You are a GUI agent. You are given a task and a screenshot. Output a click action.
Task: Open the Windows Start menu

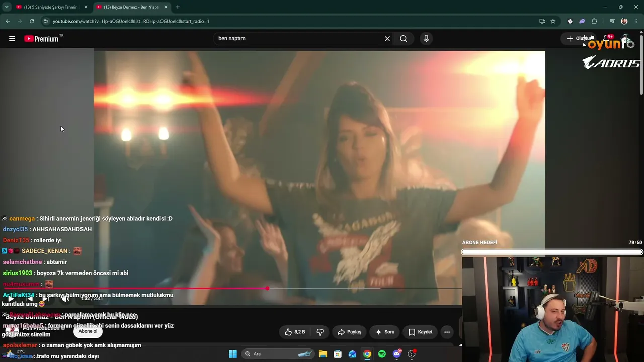(233, 354)
